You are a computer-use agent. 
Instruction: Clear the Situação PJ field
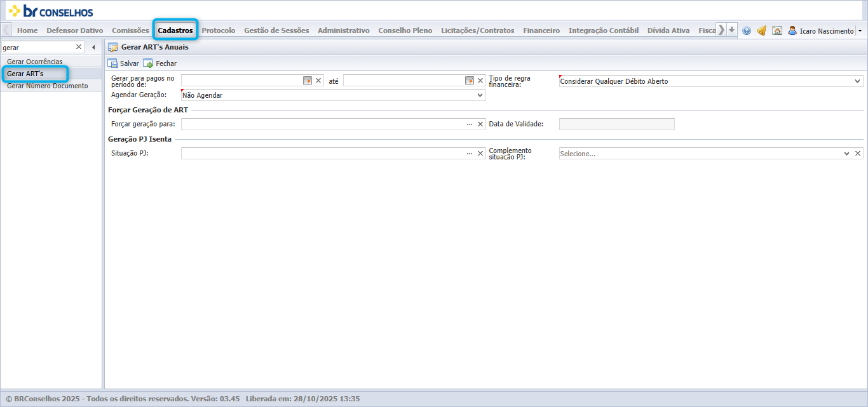[x=480, y=154]
